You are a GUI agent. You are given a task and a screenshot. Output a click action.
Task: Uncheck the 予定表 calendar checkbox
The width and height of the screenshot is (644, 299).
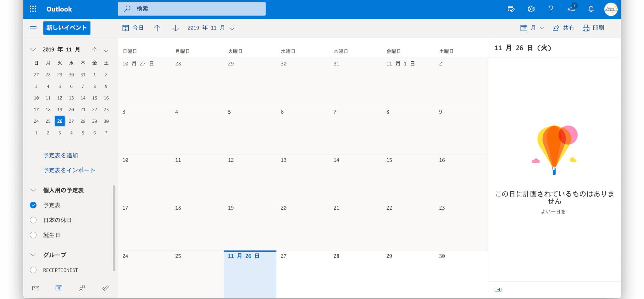[x=33, y=205]
